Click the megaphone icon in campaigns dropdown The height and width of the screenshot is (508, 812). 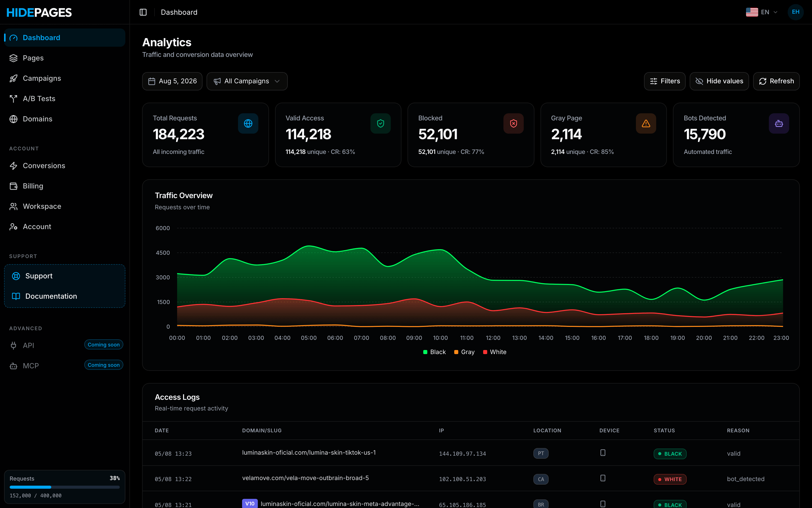pyautogui.click(x=217, y=81)
